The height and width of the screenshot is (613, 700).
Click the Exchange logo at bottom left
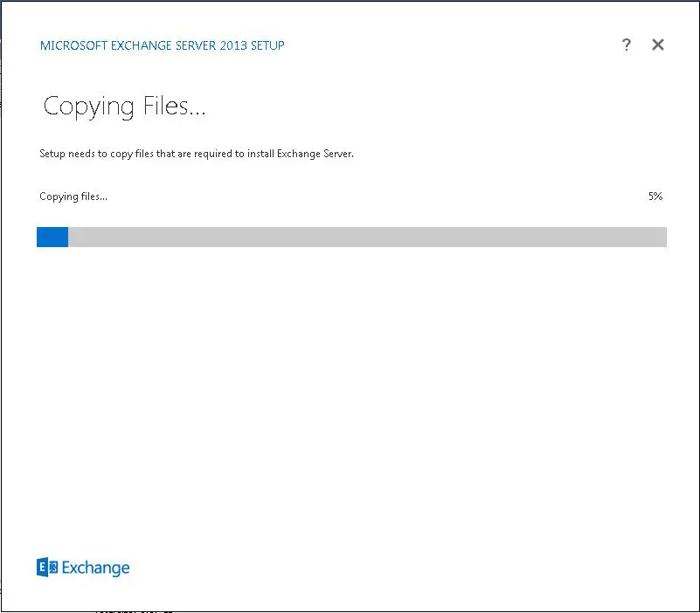[x=83, y=568]
